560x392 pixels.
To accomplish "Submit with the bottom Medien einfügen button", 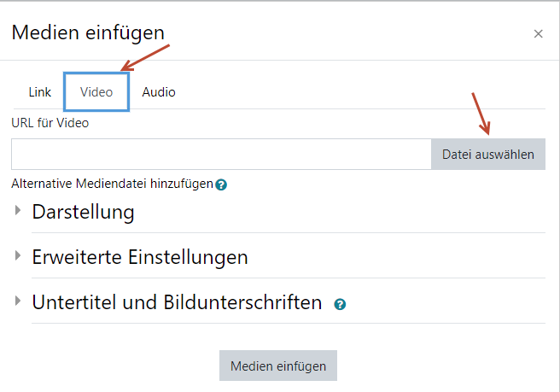I will click(278, 366).
